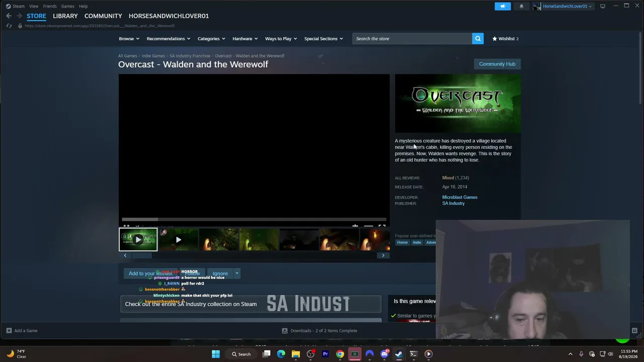Click the SA Industry Franchise breadcrumb
644x362 pixels.
(190, 56)
